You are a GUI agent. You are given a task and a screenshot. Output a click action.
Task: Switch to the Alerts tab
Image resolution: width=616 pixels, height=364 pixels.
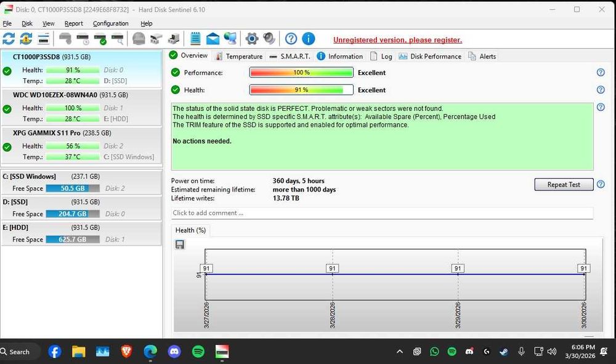tap(482, 56)
